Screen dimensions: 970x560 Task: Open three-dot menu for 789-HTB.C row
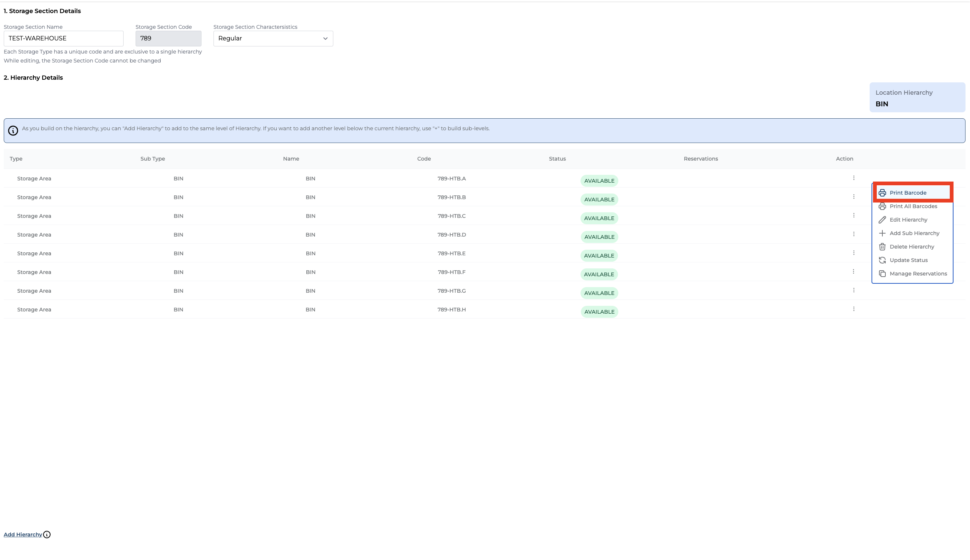pyautogui.click(x=854, y=215)
